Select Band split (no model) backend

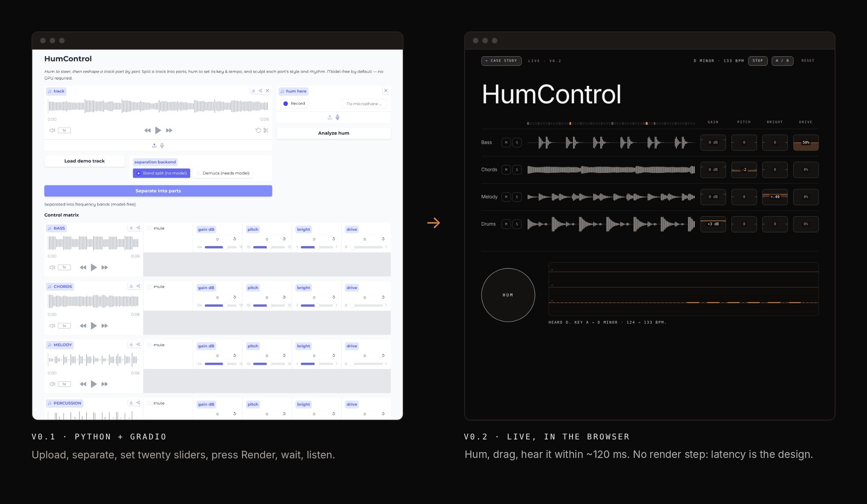[162, 173]
